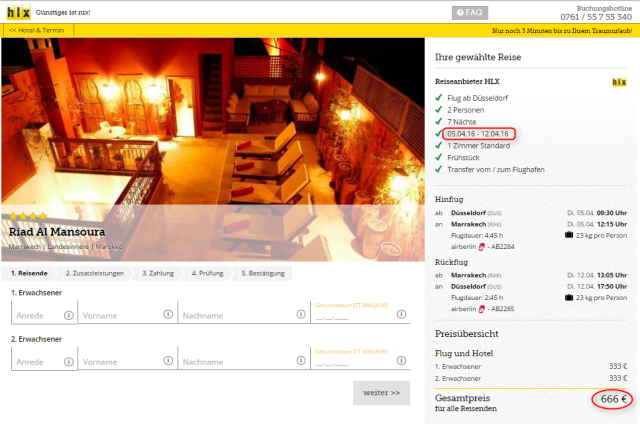Image resolution: width=640 pixels, height=431 pixels.
Task: Open the FAQ button
Action: pos(469,13)
